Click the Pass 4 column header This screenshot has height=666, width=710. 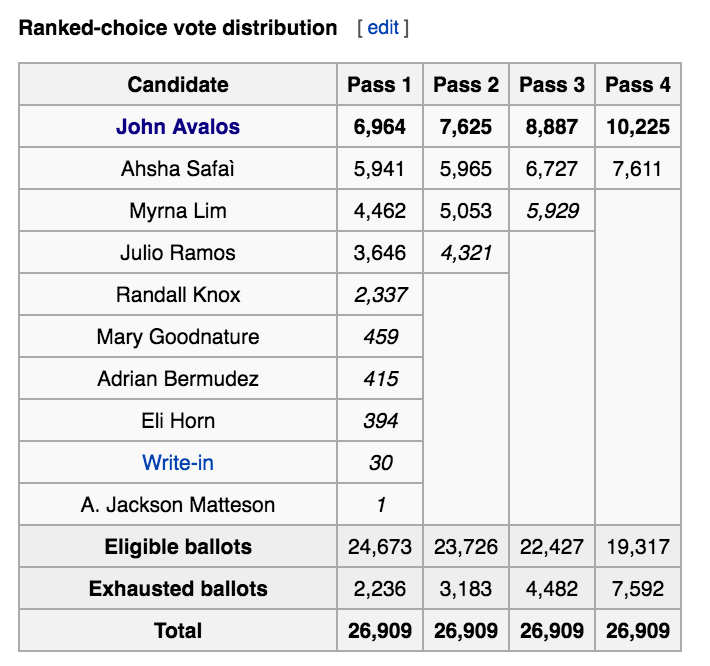click(638, 85)
